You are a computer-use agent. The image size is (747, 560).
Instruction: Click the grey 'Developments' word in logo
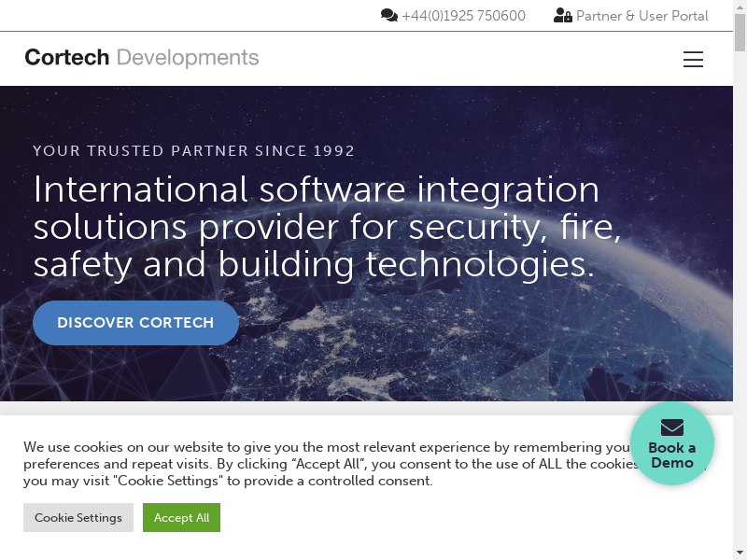188,58
